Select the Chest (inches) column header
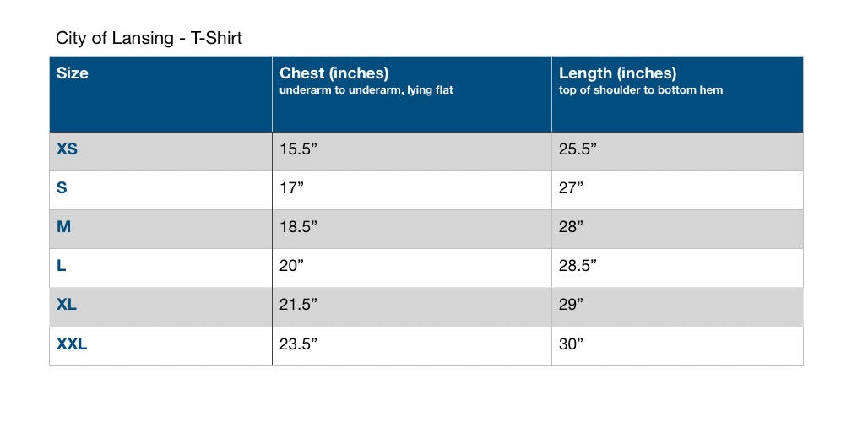868x422 pixels. pos(412,94)
